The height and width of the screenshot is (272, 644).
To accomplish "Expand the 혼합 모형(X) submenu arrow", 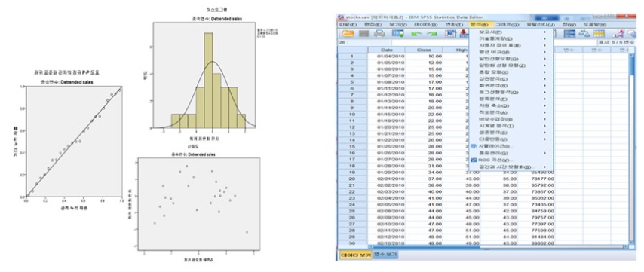I will 544,72.
